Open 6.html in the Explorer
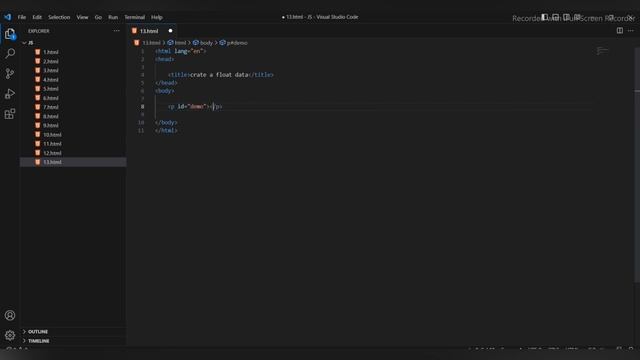 (x=51, y=98)
